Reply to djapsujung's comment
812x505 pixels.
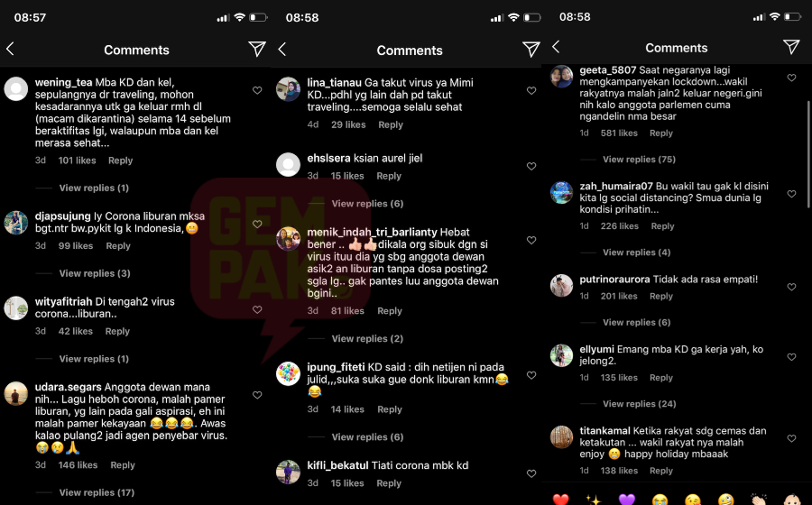click(x=118, y=246)
